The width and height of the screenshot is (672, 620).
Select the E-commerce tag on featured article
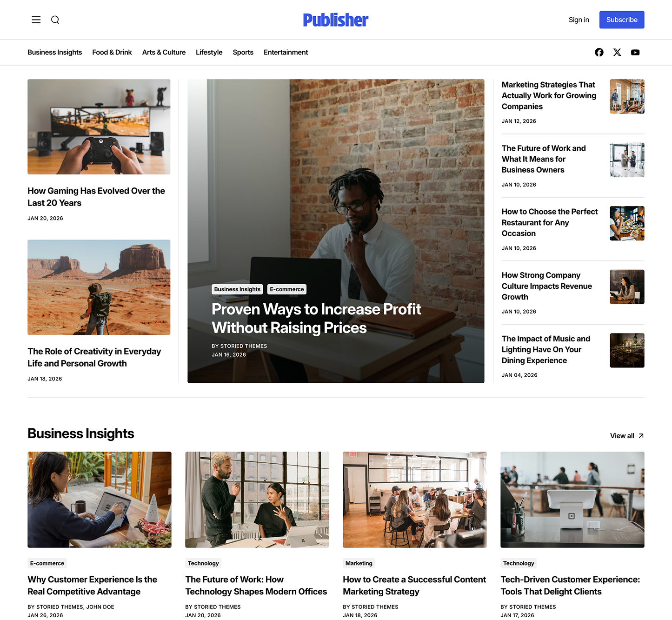click(287, 289)
